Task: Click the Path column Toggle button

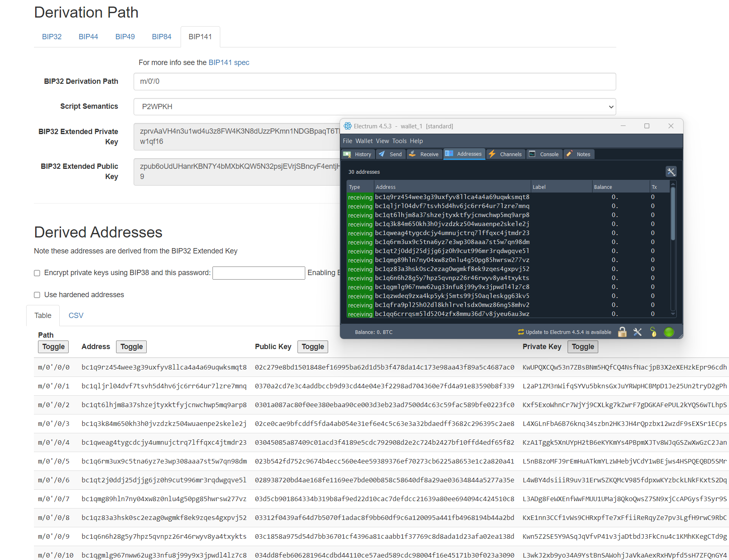Action: coord(54,347)
